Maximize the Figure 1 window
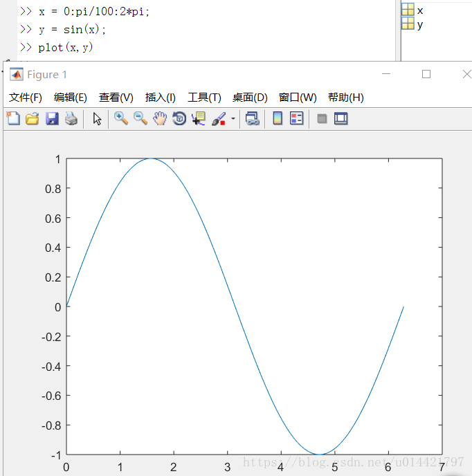472x476 pixels. (426, 74)
